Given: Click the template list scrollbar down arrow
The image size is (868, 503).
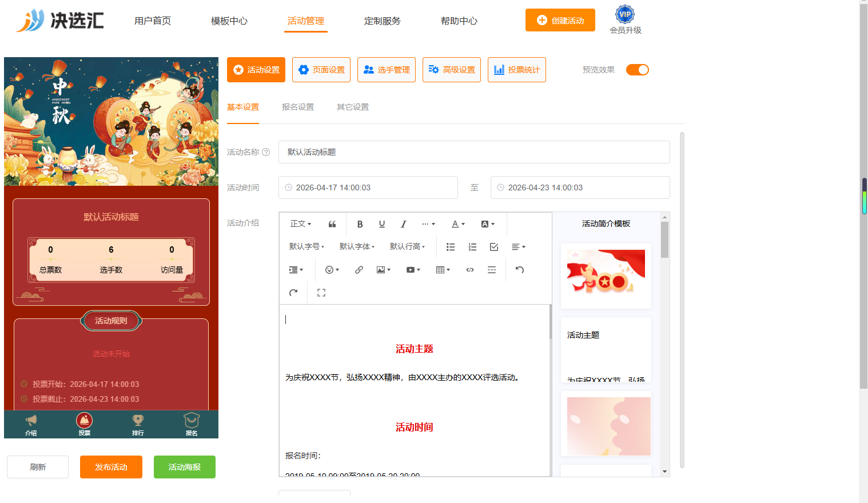Looking at the screenshot, I should (664, 472).
